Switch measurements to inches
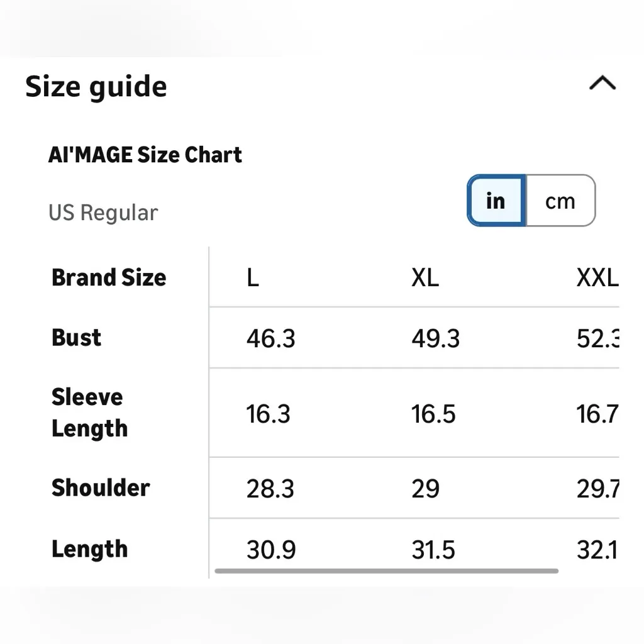This screenshot has height=644, width=644. point(496,201)
